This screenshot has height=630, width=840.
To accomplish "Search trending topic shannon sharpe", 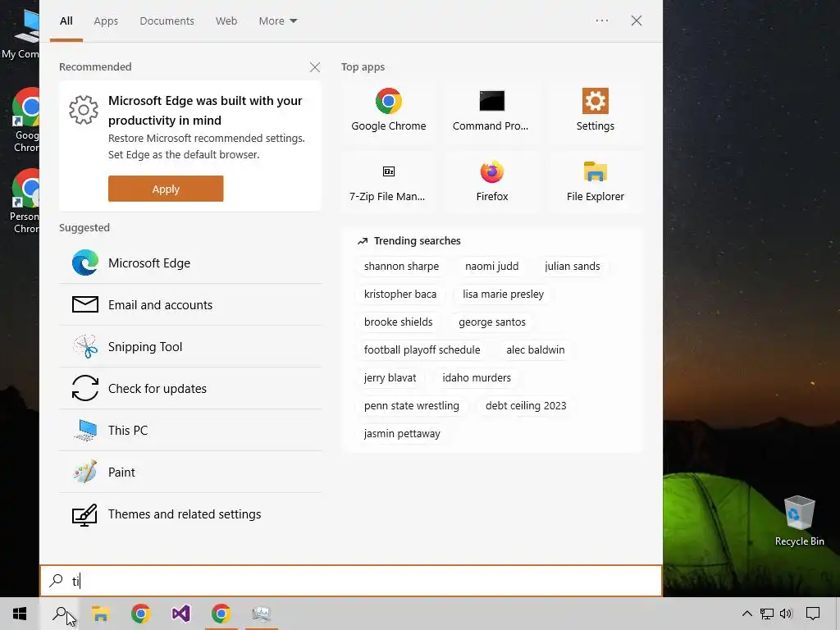I will click(401, 267).
